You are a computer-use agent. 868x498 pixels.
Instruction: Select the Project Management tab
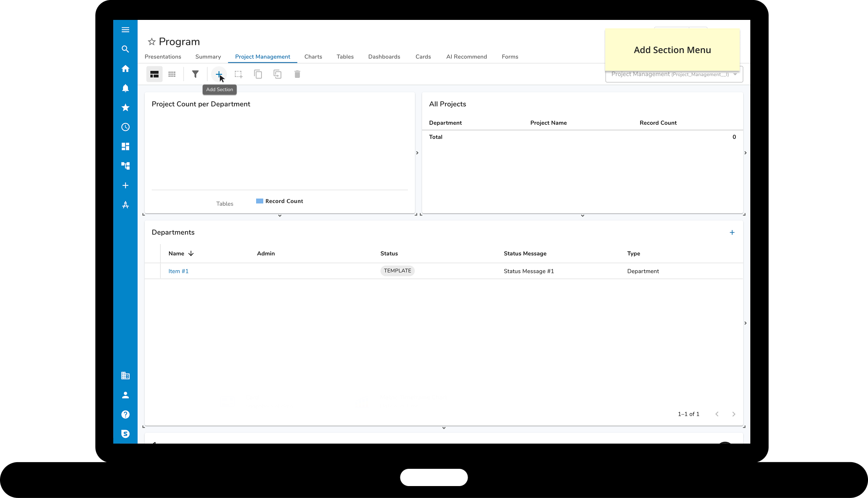pyautogui.click(x=263, y=57)
